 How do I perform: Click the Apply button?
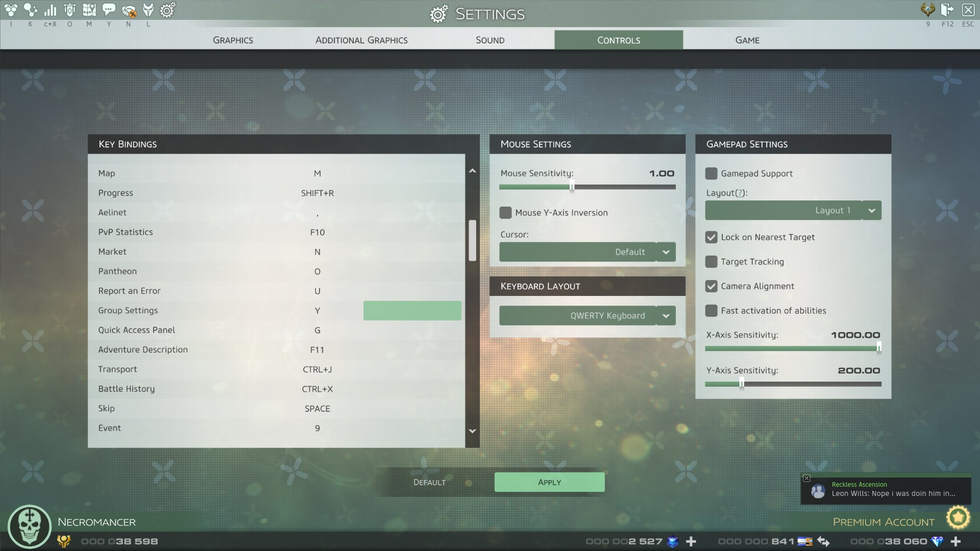[x=550, y=482]
